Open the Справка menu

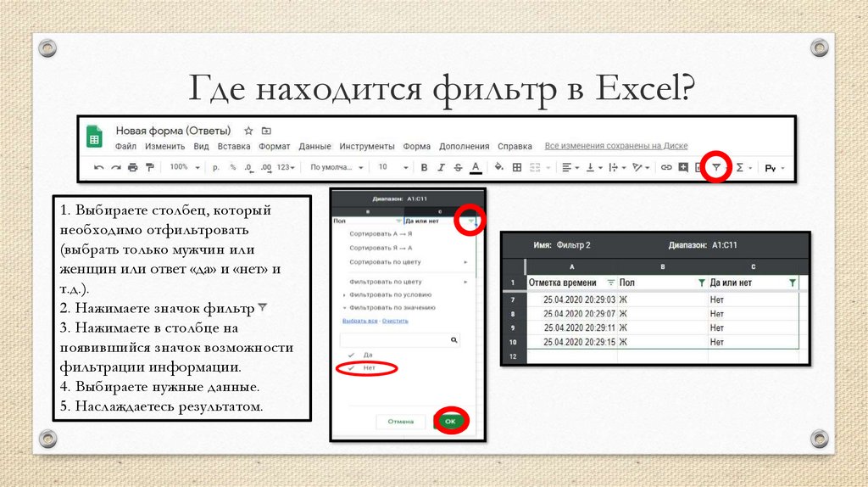click(515, 146)
